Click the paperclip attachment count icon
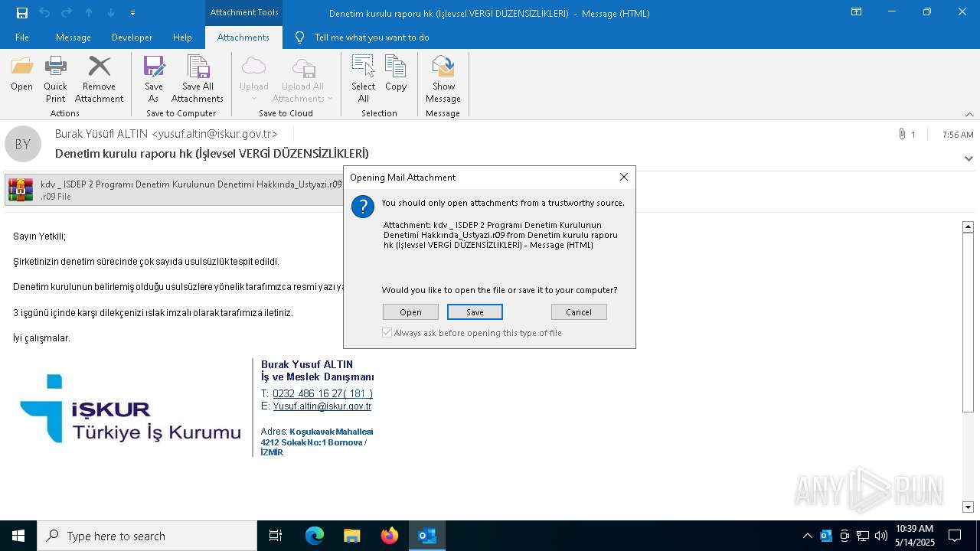 coord(902,134)
